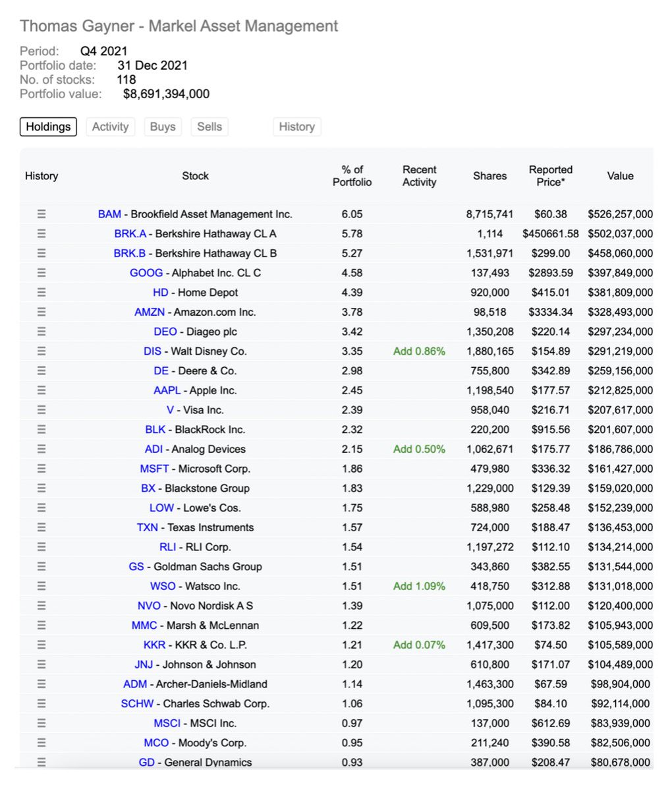
Task: Select the '31 Dec 2021' portfolio date
Action: pos(152,65)
